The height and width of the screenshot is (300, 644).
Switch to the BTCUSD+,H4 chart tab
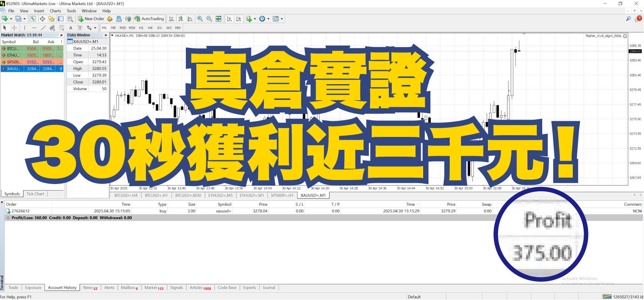(126, 195)
